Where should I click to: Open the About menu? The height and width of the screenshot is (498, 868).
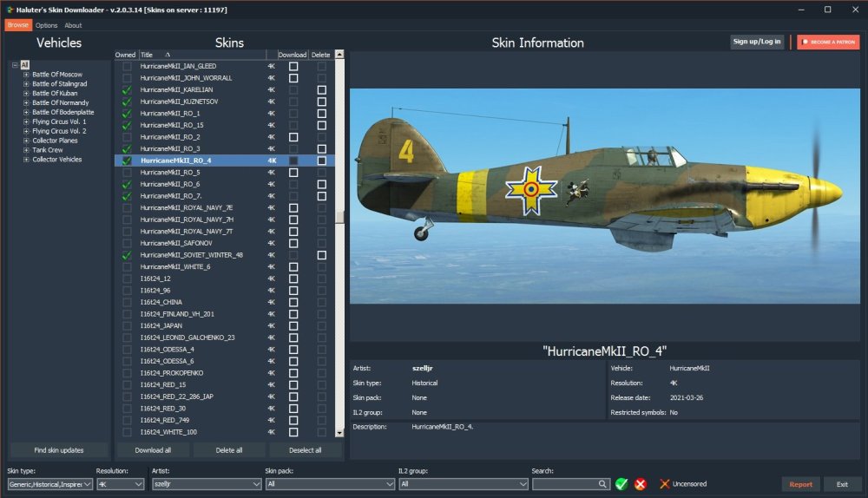[74, 25]
